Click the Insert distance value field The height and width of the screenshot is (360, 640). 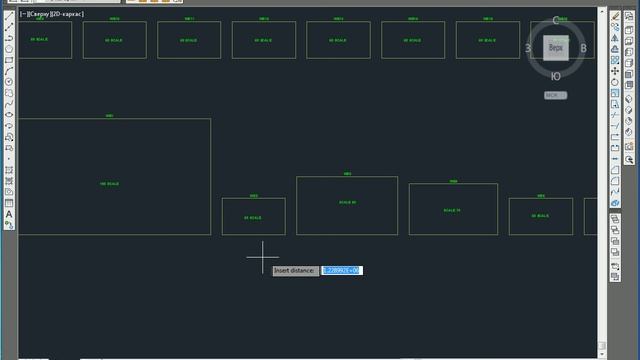[342, 271]
